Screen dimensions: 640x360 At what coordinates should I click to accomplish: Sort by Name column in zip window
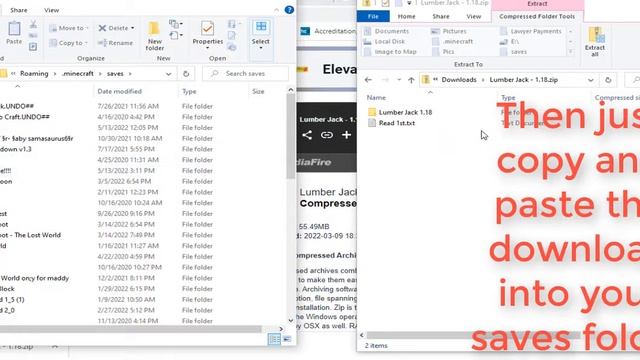pyautogui.click(x=376, y=98)
